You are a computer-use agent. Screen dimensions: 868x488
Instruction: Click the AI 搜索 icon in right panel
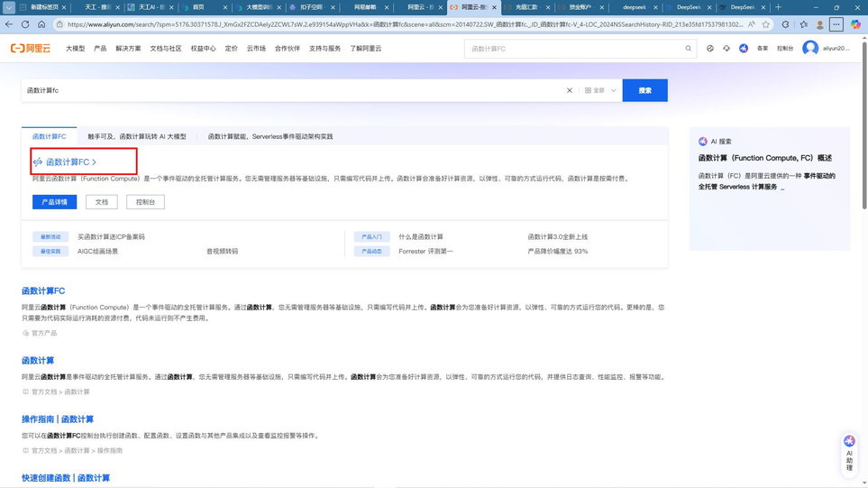click(702, 142)
